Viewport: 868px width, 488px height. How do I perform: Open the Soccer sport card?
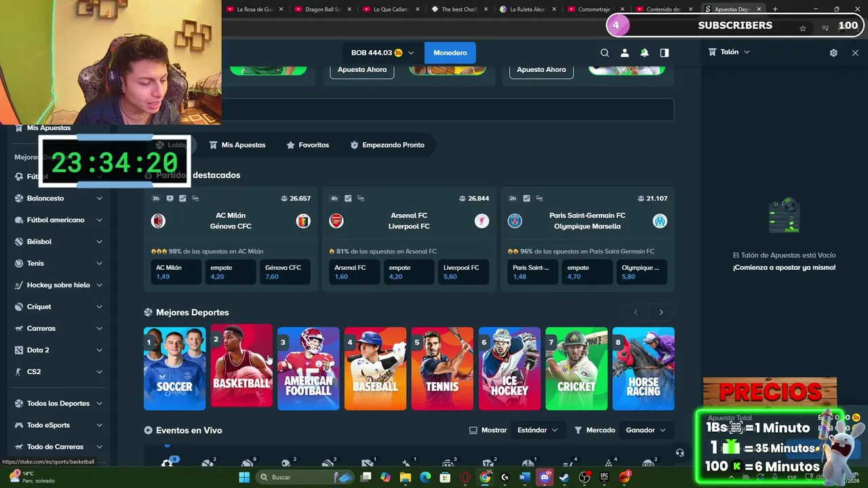pos(174,369)
